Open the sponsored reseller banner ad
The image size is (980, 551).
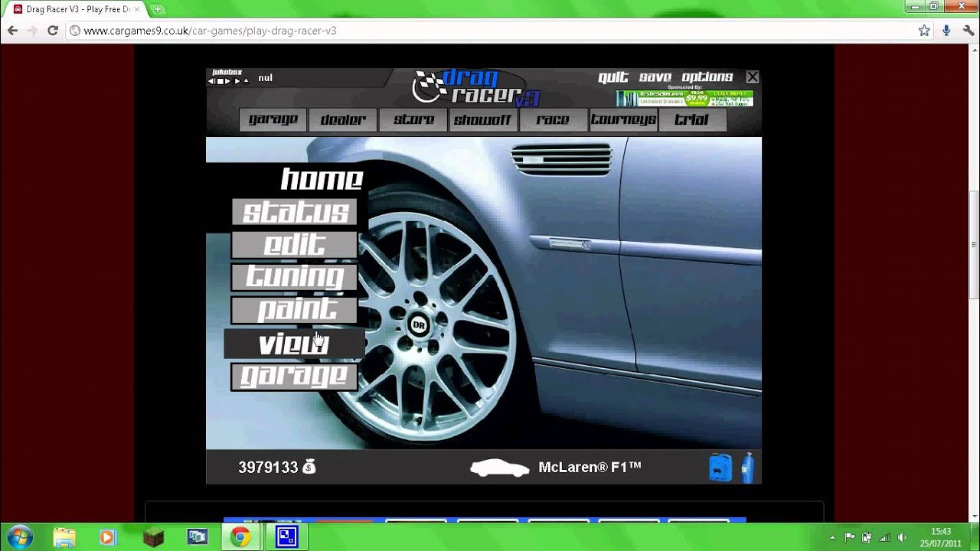tap(684, 98)
